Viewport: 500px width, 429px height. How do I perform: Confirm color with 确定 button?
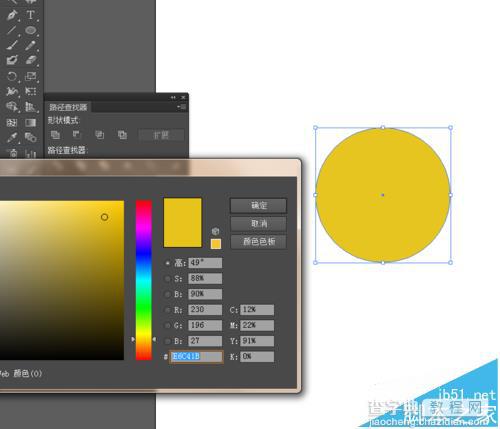click(258, 205)
